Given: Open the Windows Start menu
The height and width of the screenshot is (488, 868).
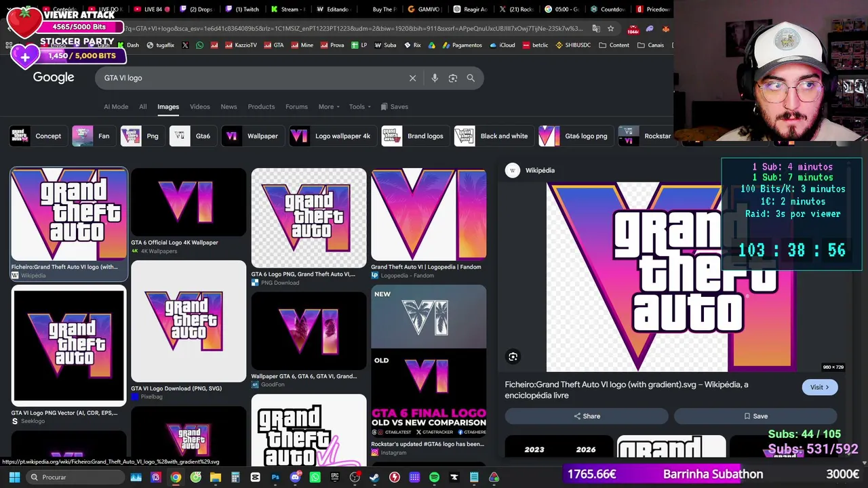Looking at the screenshot, I should tap(14, 477).
